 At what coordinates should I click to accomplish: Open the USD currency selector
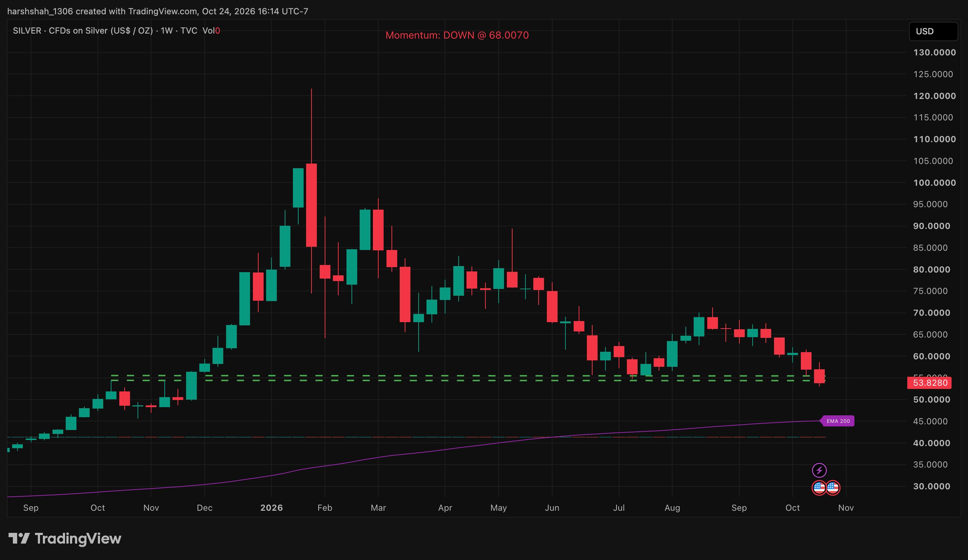[x=933, y=31]
